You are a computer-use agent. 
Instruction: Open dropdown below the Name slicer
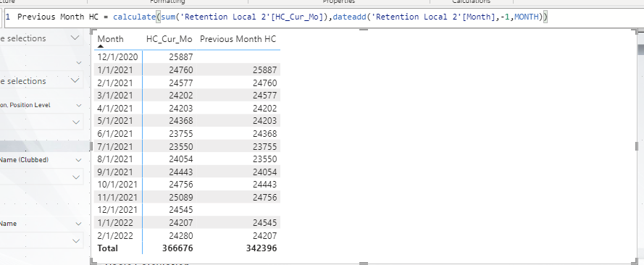[75, 240]
